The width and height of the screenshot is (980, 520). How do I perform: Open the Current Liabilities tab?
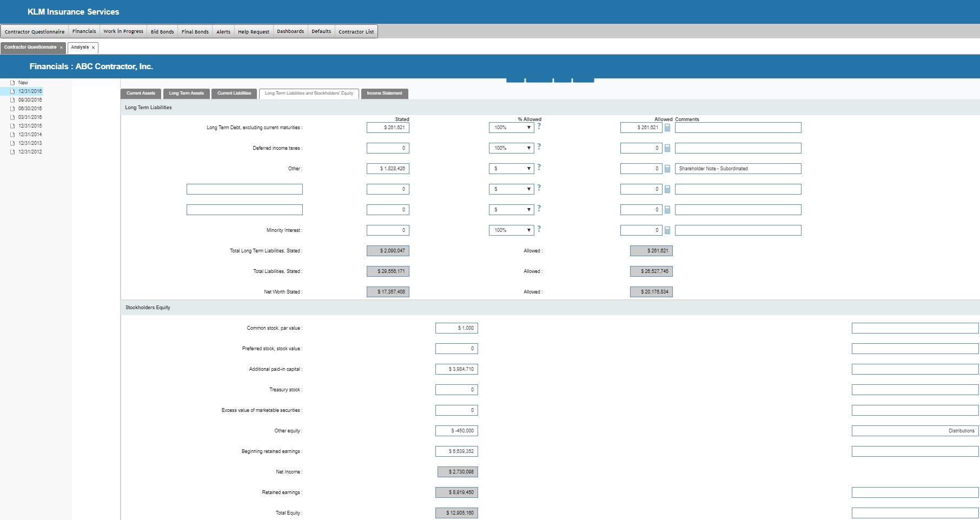click(234, 94)
